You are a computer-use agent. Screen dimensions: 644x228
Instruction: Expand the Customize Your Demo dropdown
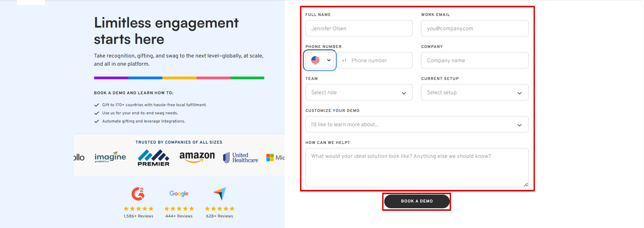pyautogui.click(x=417, y=125)
